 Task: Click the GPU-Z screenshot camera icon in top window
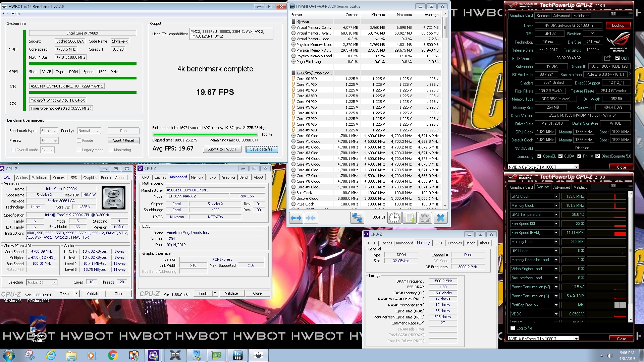click(x=613, y=14)
